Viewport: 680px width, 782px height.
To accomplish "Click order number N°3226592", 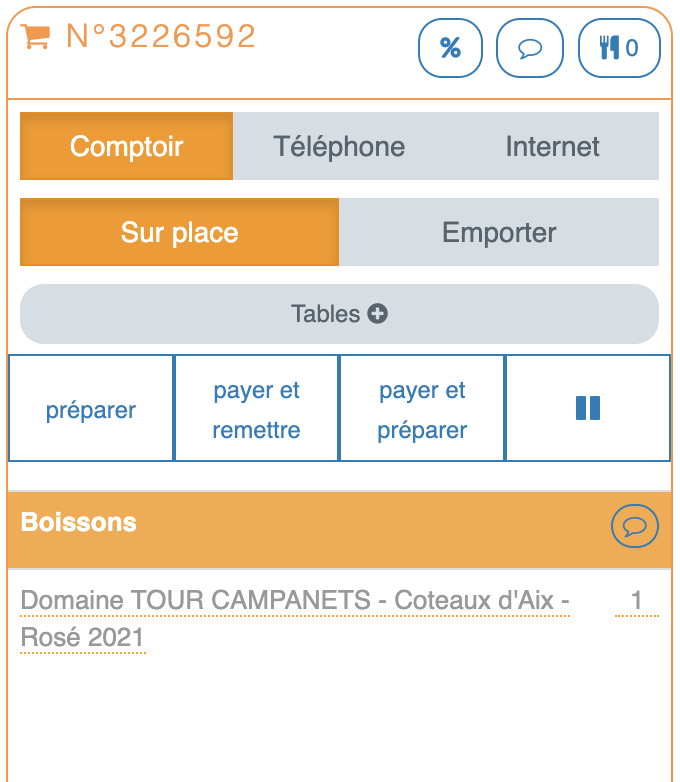I will tap(161, 36).
